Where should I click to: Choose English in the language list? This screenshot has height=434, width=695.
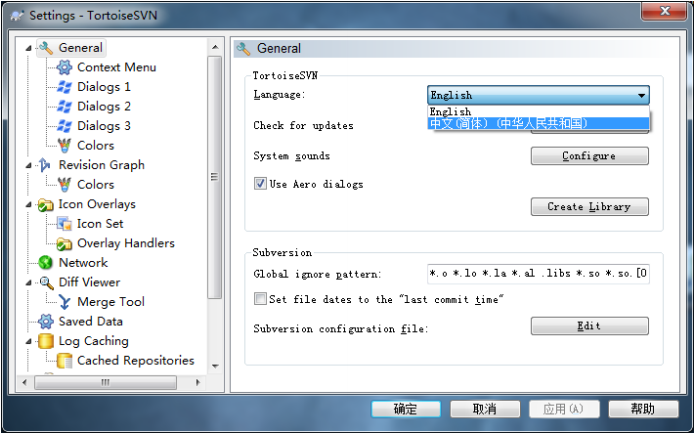pos(538,112)
